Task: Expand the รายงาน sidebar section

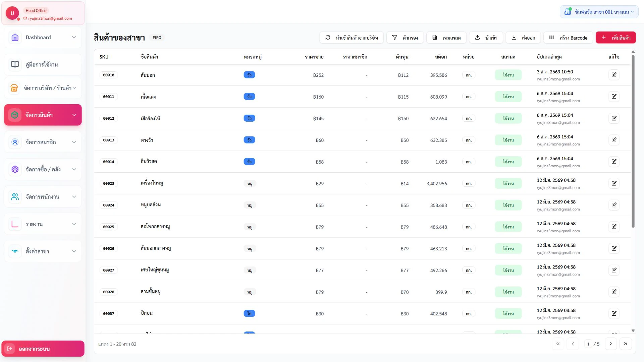Action: tap(43, 224)
